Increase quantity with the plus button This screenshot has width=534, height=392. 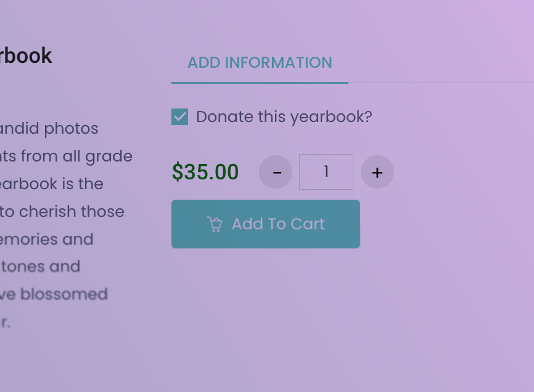[377, 172]
